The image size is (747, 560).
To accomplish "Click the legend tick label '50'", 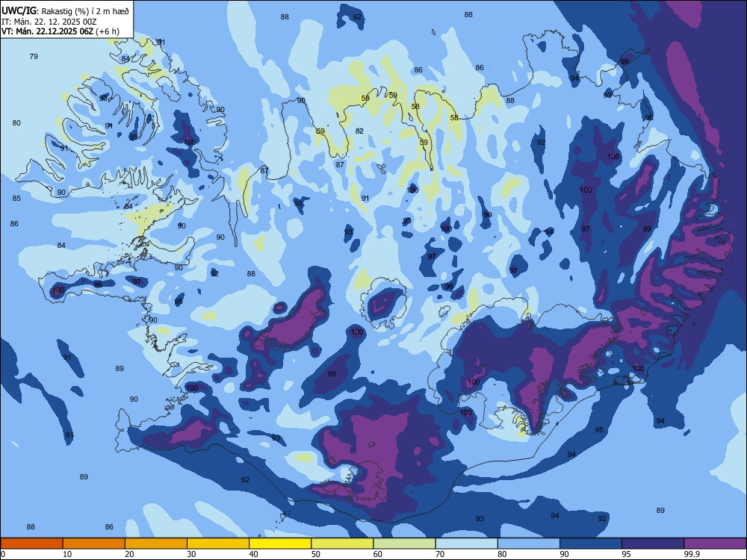I will click(316, 554).
